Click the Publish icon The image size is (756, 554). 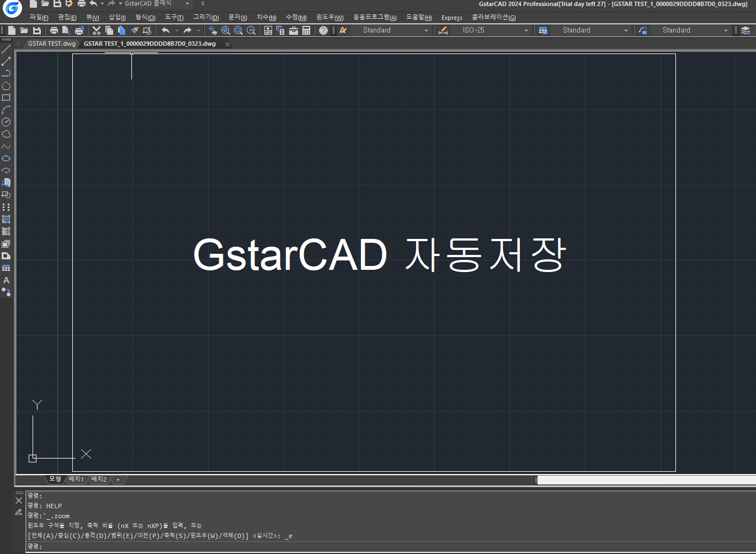tap(79, 30)
